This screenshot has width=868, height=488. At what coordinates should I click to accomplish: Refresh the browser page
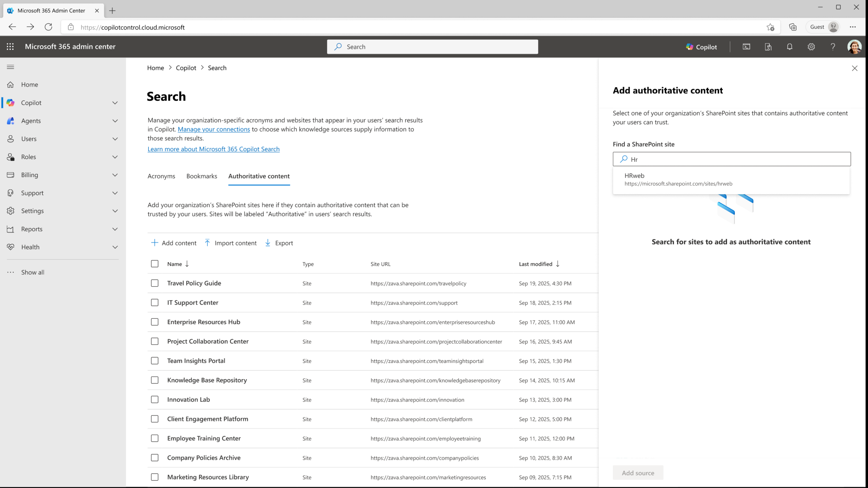[48, 27]
